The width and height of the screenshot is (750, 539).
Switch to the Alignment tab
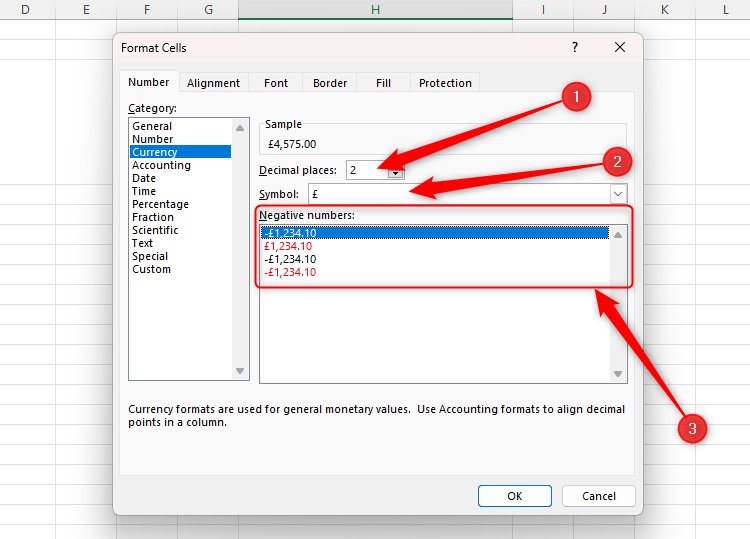[213, 83]
